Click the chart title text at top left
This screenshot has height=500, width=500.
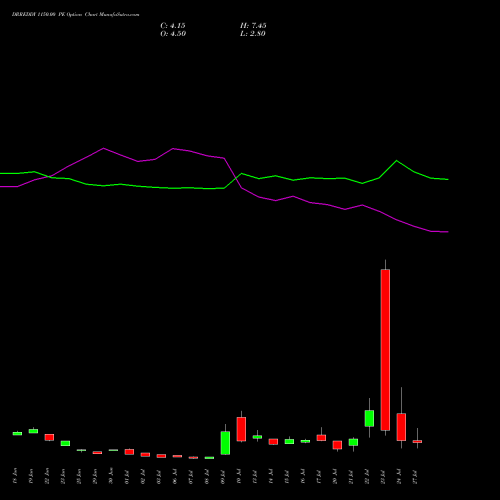pos(76,15)
